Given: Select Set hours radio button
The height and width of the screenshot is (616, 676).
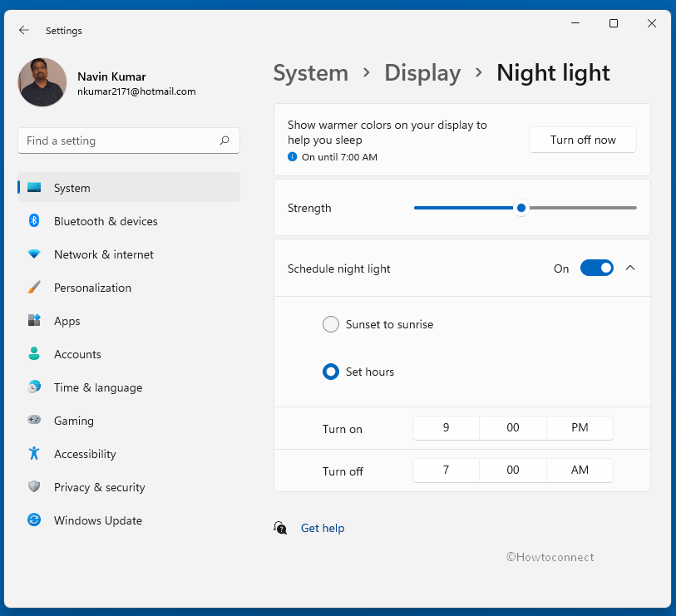Looking at the screenshot, I should tap(331, 372).
